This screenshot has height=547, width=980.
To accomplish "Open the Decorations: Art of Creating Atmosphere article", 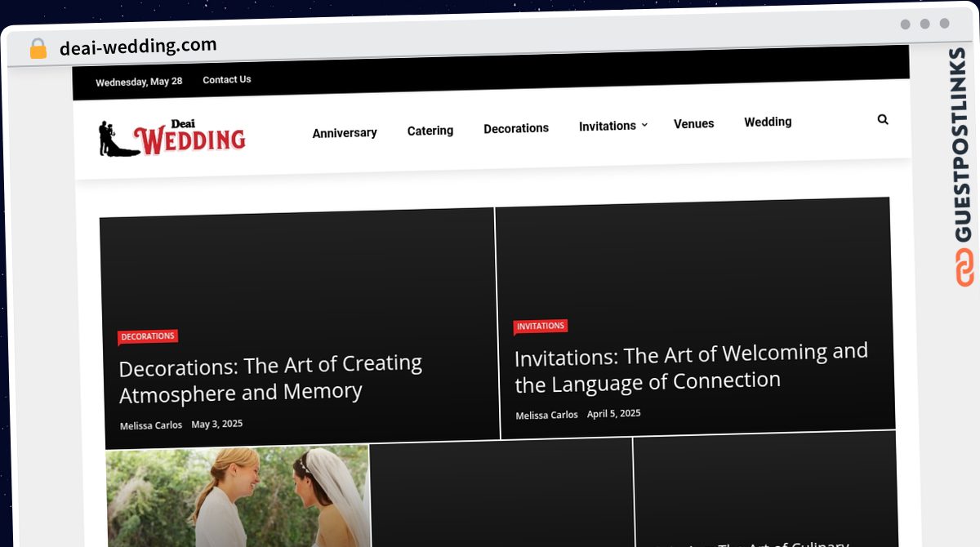I will tap(270, 378).
